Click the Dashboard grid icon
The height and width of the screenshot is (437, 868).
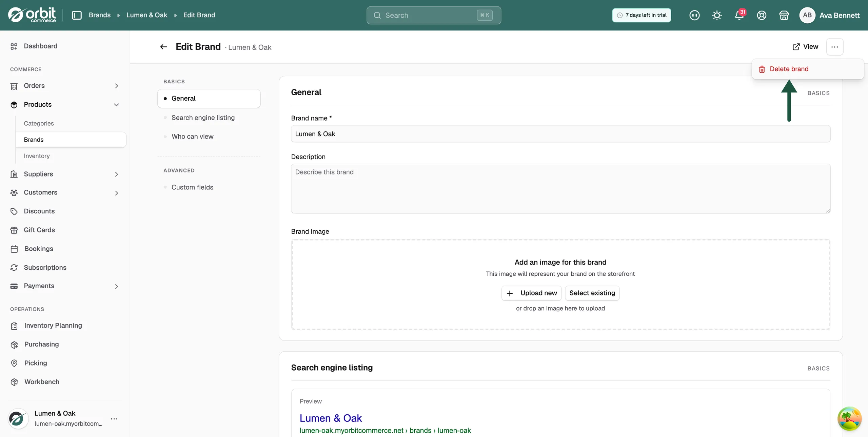click(14, 46)
